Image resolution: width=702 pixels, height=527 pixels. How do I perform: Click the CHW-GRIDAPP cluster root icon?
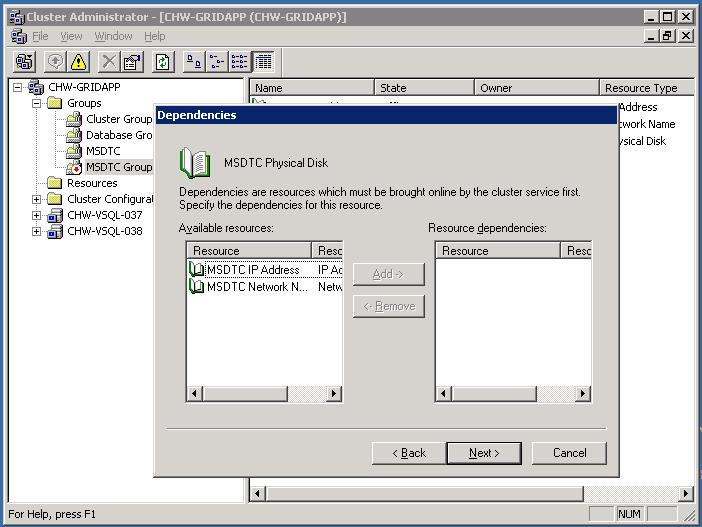36,87
